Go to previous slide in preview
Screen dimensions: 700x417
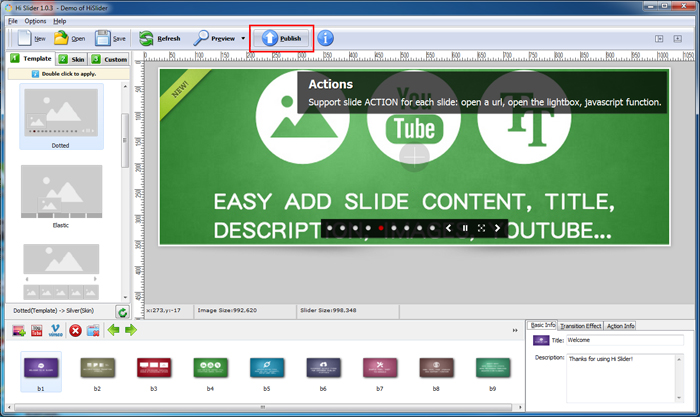[x=448, y=228]
